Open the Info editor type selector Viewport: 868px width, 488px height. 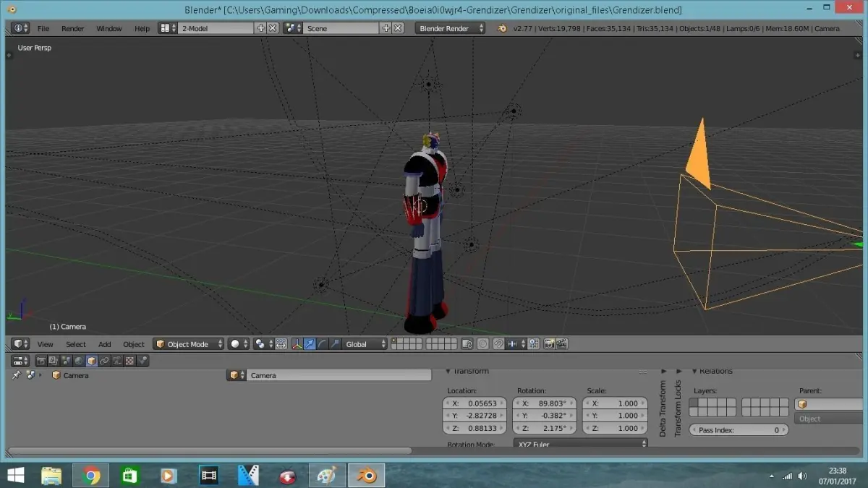click(20, 28)
